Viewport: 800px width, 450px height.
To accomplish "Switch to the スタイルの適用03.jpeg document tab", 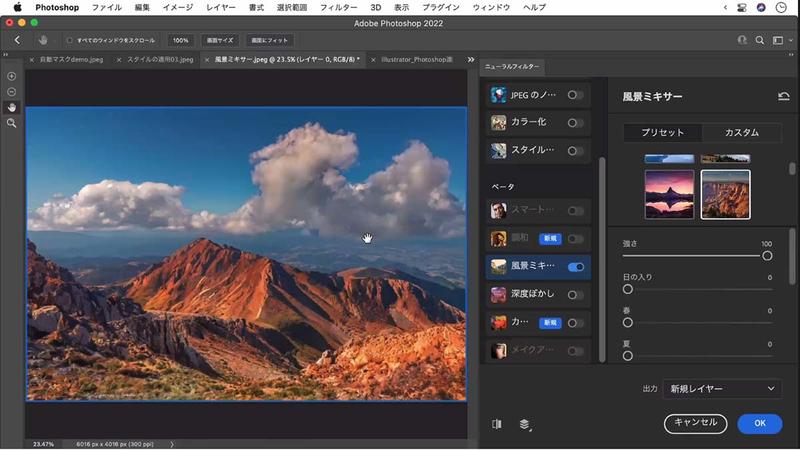I will (160, 60).
